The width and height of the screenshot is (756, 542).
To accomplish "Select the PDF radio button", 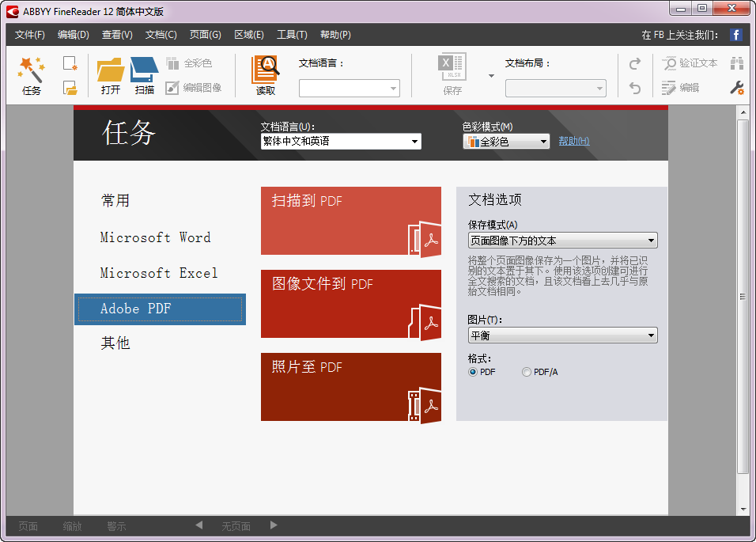I will tap(472, 372).
